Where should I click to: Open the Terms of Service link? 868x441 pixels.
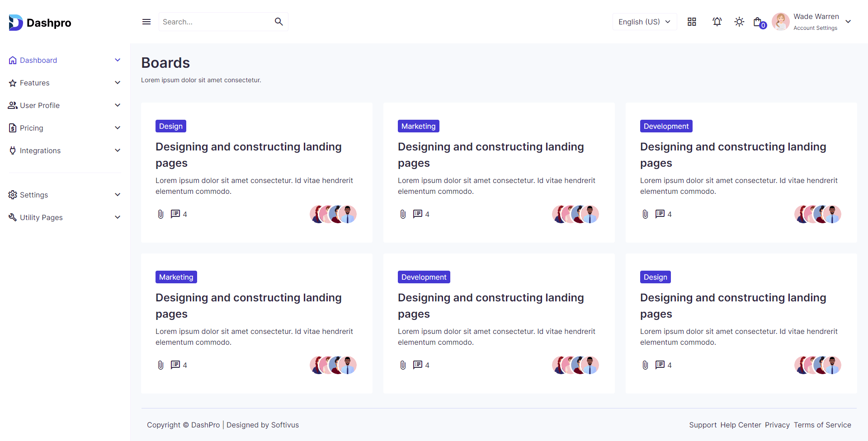pos(822,425)
